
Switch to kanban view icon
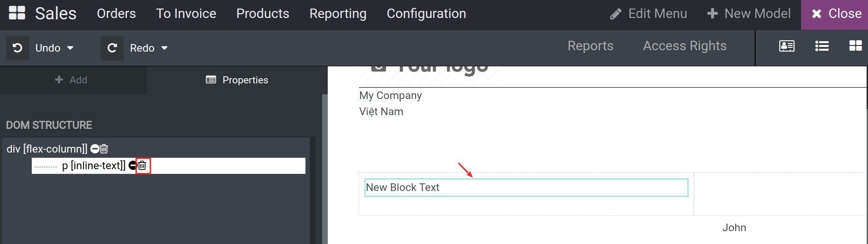[x=856, y=46]
